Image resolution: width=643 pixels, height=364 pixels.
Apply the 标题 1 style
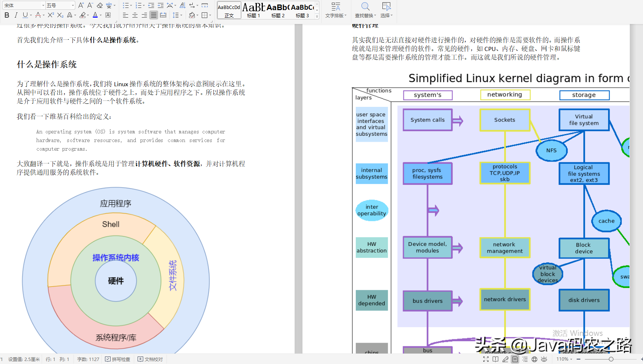253,10
